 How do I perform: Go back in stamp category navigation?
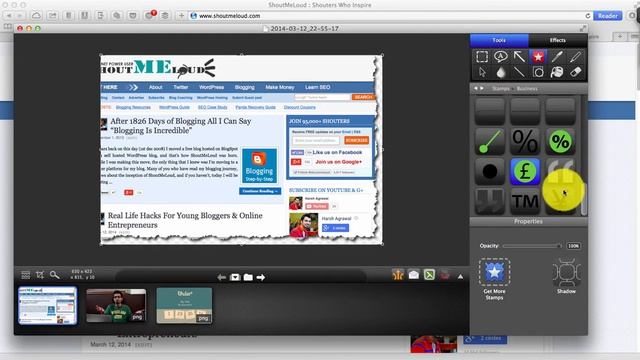[x=476, y=89]
